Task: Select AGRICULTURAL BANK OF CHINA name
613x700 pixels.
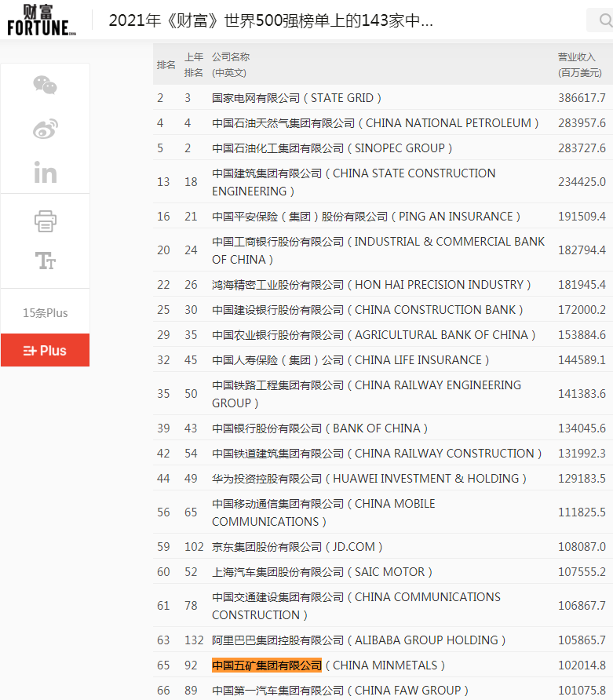Action: coord(374,334)
